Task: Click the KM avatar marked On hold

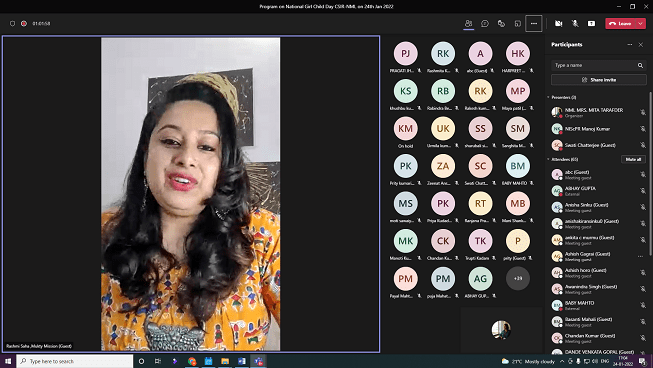Action: [406, 128]
